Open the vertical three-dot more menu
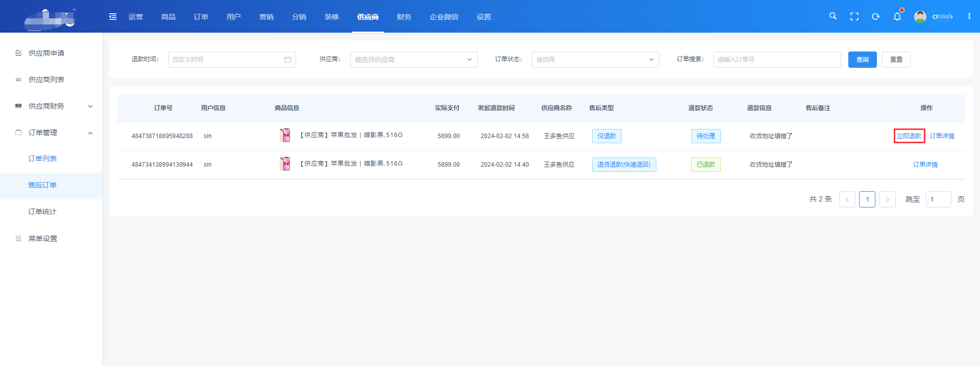980x366 pixels. point(969,16)
